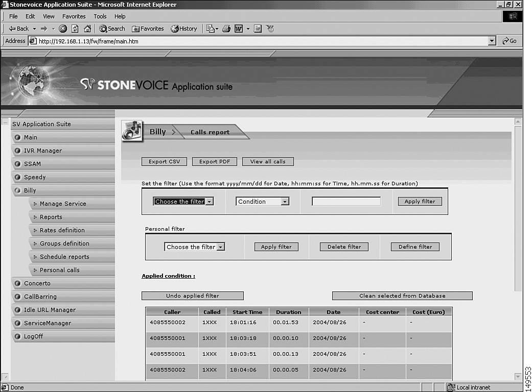532x392 pixels.
Task: Refresh the page using Refresh icon
Action: [x=75, y=29]
